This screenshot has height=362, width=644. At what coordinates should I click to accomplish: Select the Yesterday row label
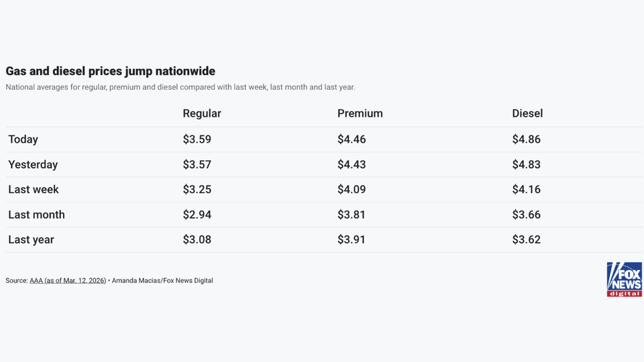(x=33, y=164)
